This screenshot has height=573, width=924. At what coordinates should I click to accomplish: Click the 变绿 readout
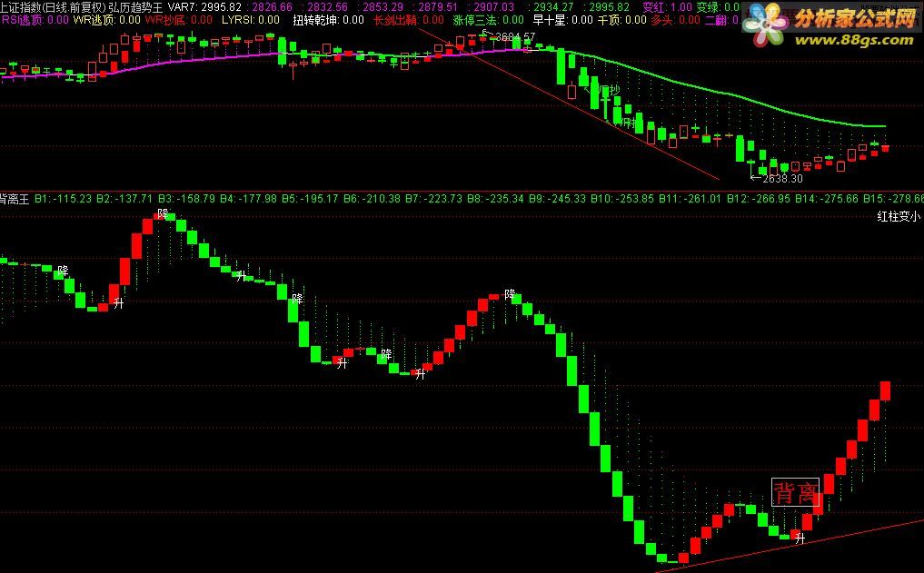[718, 7]
